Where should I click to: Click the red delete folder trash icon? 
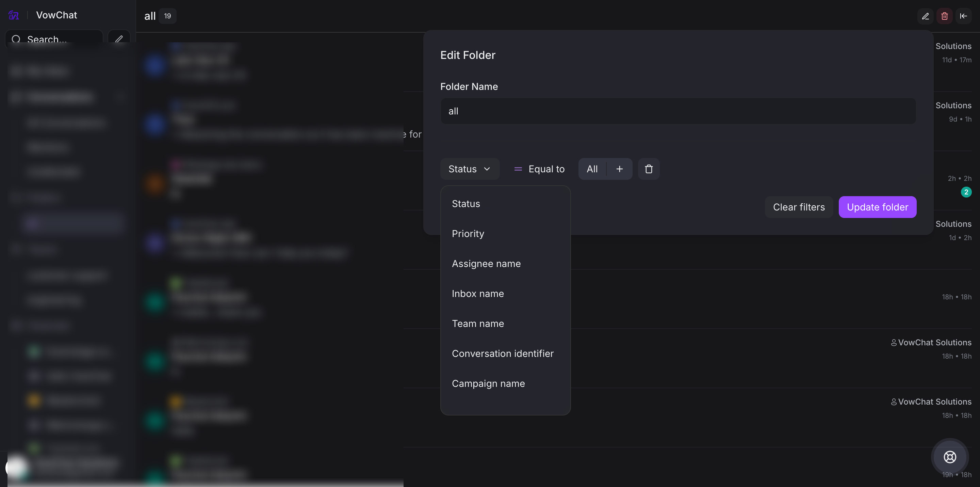point(944,16)
